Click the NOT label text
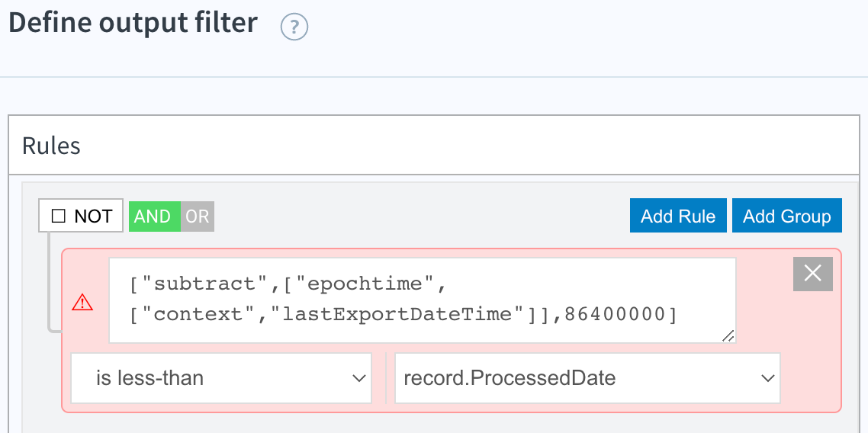This screenshot has height=433, width=868. pyautogui.click(x=94, y=216)
